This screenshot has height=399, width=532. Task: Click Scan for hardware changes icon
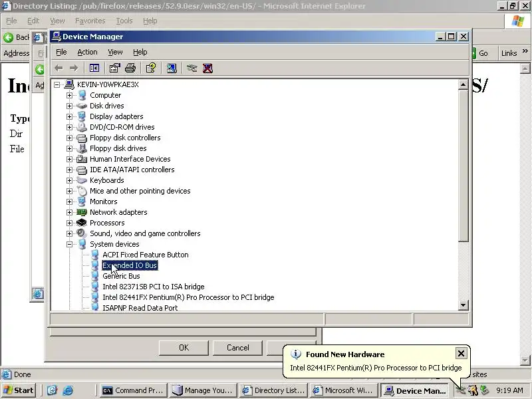(x=172, y=68)
